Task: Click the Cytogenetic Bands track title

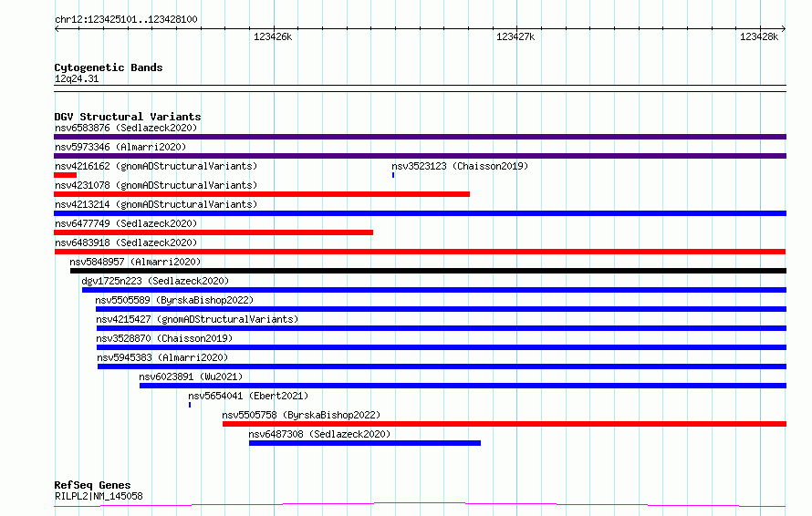Action: [109, 67]
